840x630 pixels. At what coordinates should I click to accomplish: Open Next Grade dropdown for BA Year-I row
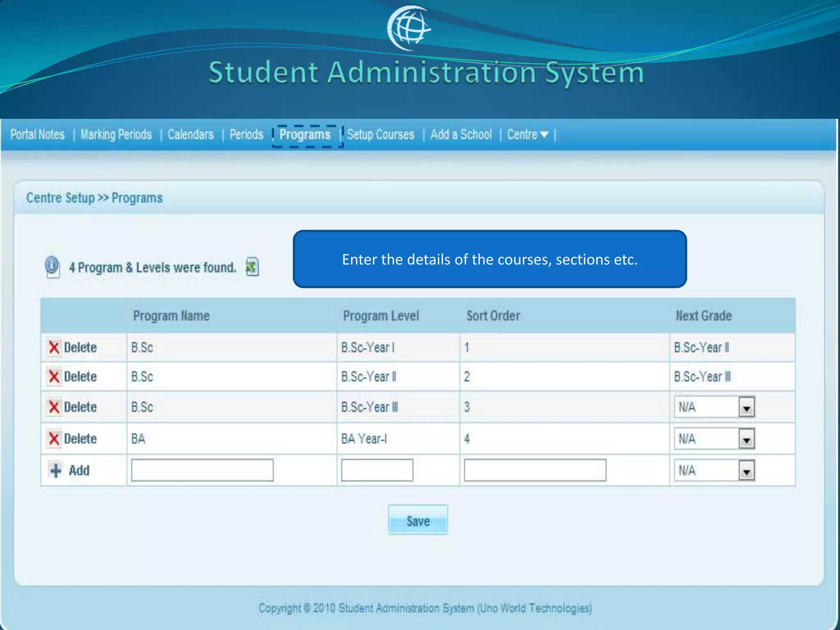pos(746,439)
